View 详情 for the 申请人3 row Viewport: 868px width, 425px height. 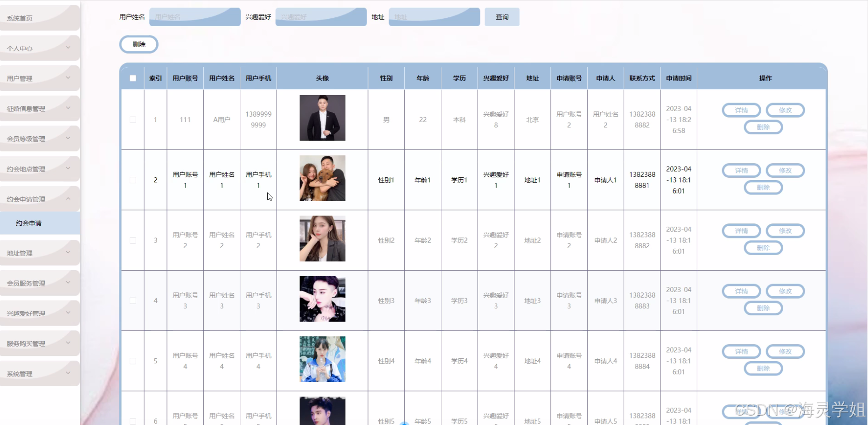pyautogui.click(x=741, y=291)
